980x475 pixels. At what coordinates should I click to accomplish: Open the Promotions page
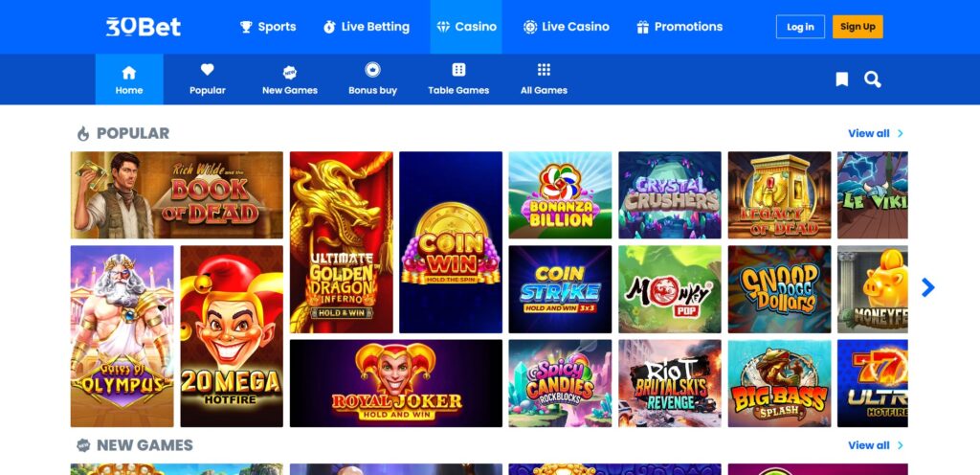(679, 27)
